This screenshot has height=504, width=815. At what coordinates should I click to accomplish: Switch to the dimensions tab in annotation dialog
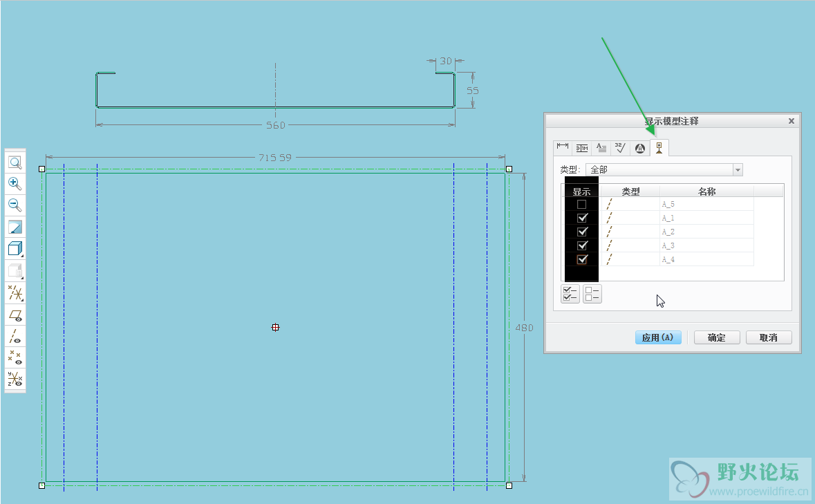pyautogui.click(x=563, y=147)
